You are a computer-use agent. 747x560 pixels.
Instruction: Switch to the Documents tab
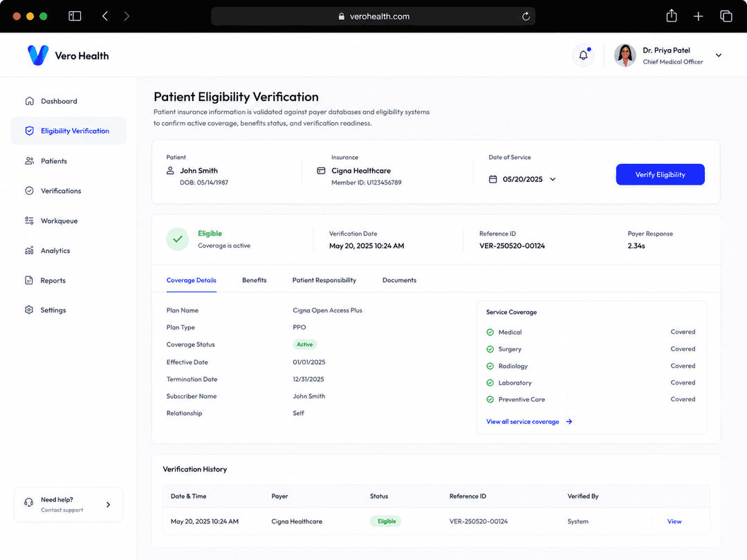[x=399, y=280]
